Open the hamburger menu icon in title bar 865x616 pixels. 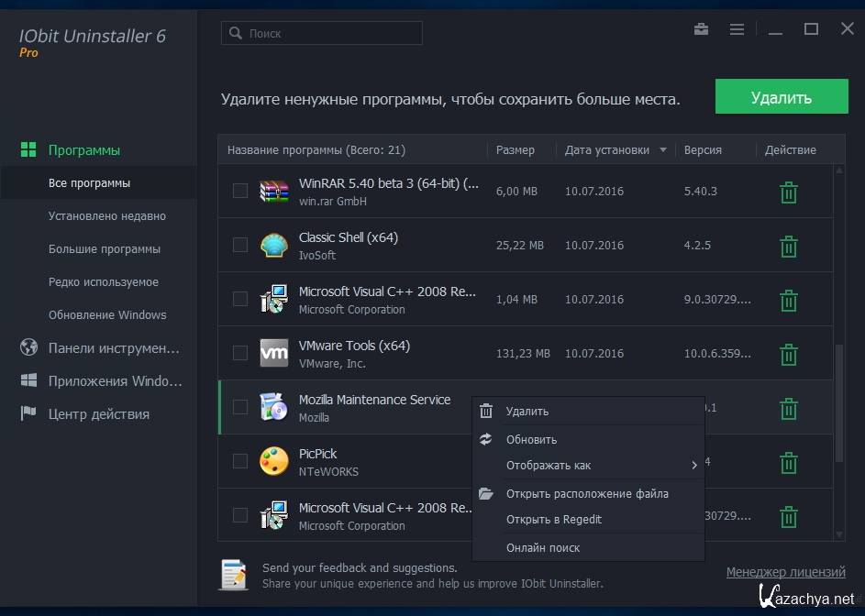point(737,29)
